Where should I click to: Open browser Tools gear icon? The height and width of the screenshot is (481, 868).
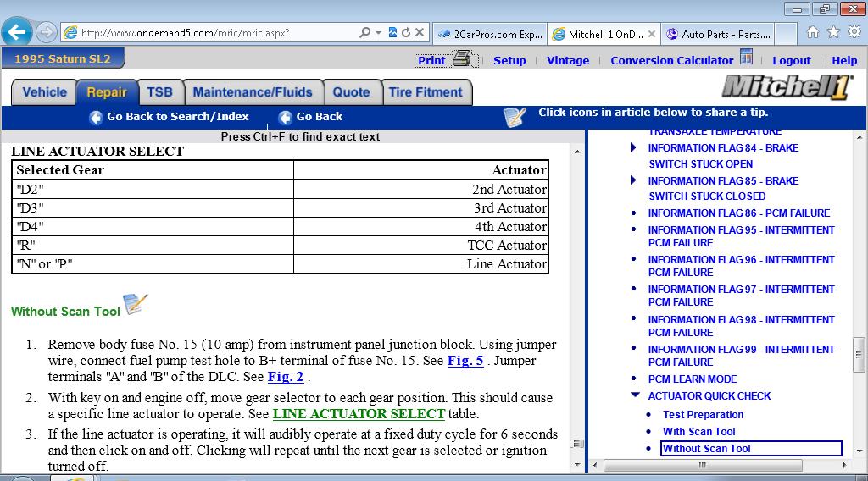(x=854, y=32)
